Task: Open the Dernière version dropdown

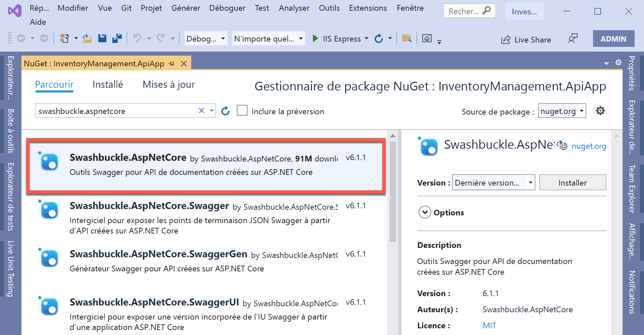Action: [x=494, y=183]
